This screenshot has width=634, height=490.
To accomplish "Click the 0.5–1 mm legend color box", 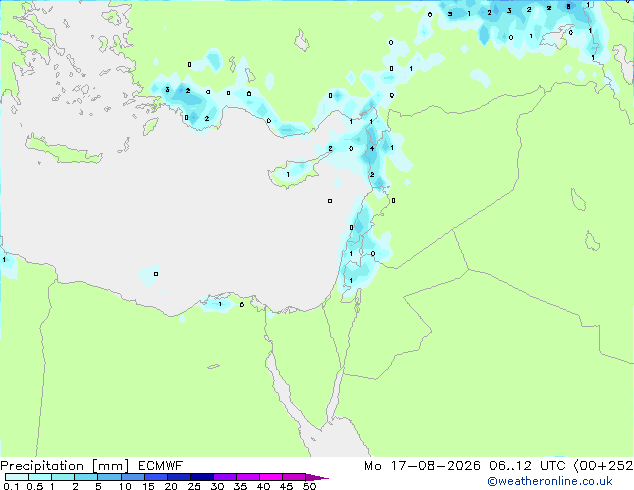I will tap(40, 477).
